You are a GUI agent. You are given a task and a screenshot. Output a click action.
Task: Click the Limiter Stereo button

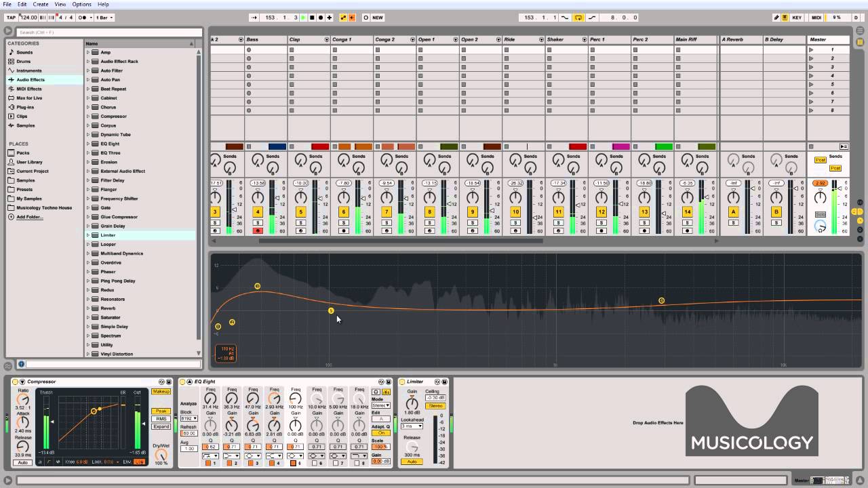435,405
